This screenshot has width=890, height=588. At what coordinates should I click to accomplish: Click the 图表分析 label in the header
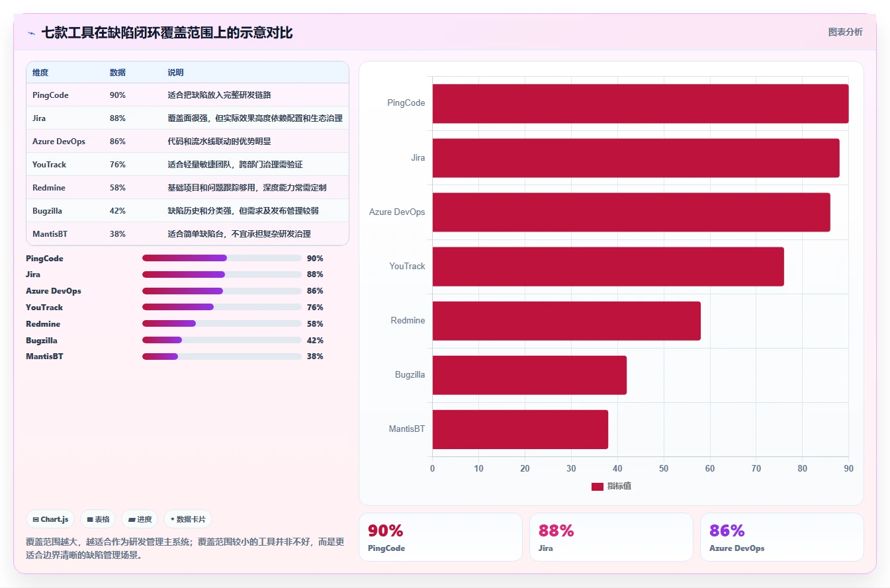845,32
